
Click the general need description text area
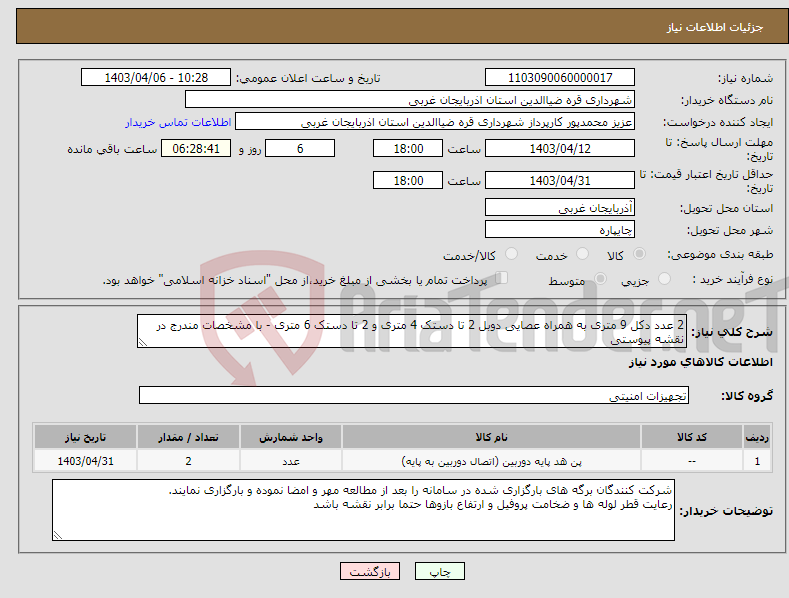(x=412, y=331)
